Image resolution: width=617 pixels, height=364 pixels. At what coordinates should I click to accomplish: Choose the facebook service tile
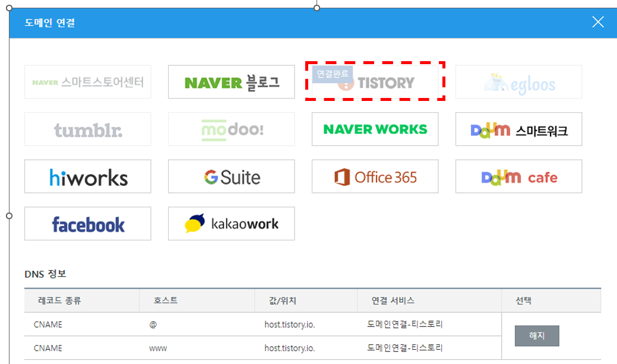pyautogui.click(x=88, y=223)
